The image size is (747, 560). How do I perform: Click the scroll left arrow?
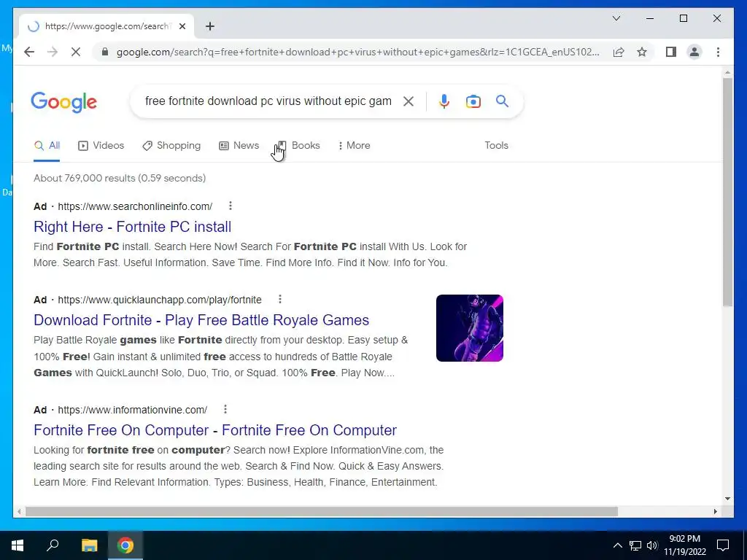[x=18, y=511]
